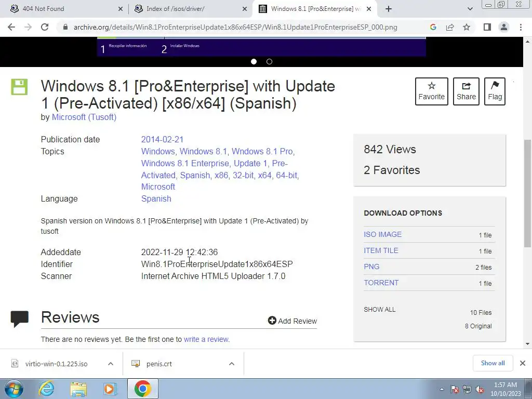
Task: Click the browser back arrow
Action: click(x=11, y=27)
